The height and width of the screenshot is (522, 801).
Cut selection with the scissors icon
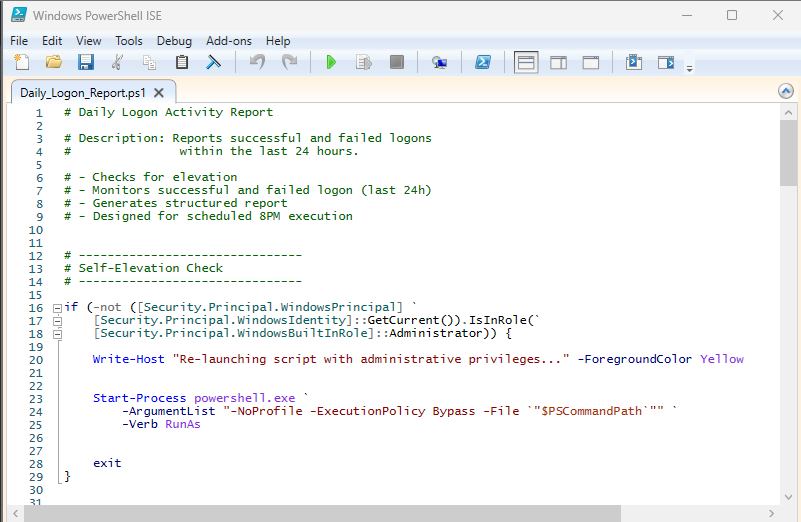click(117, 62)
